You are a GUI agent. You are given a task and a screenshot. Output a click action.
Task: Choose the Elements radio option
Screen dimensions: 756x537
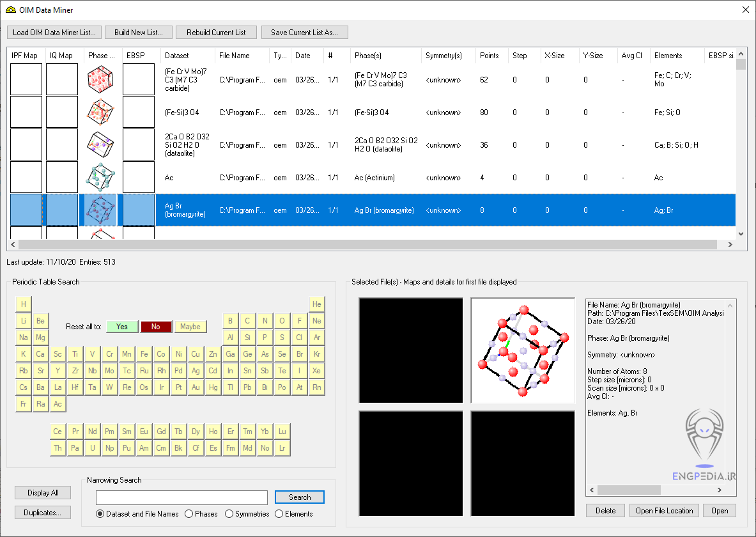coord(279,514)
